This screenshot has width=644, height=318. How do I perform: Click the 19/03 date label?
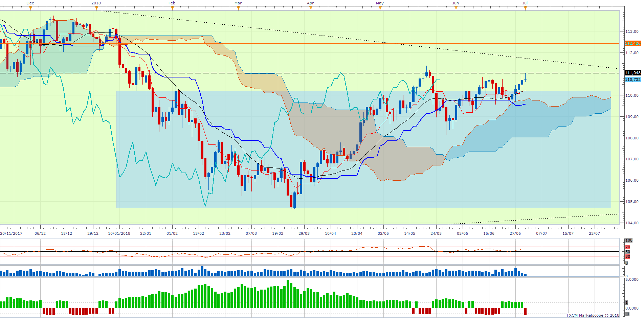(x=277, y=233)
